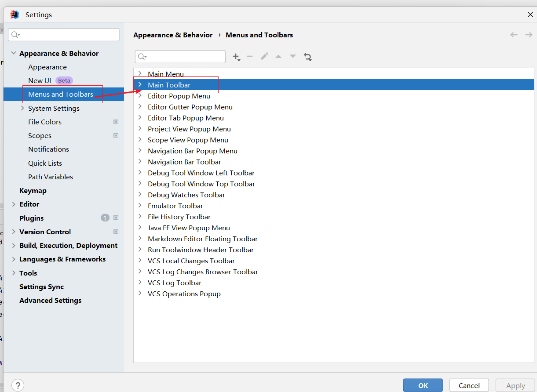537x392 pixels.
Task: Click the Move Down arrow icon
Action: pos(292,57)
